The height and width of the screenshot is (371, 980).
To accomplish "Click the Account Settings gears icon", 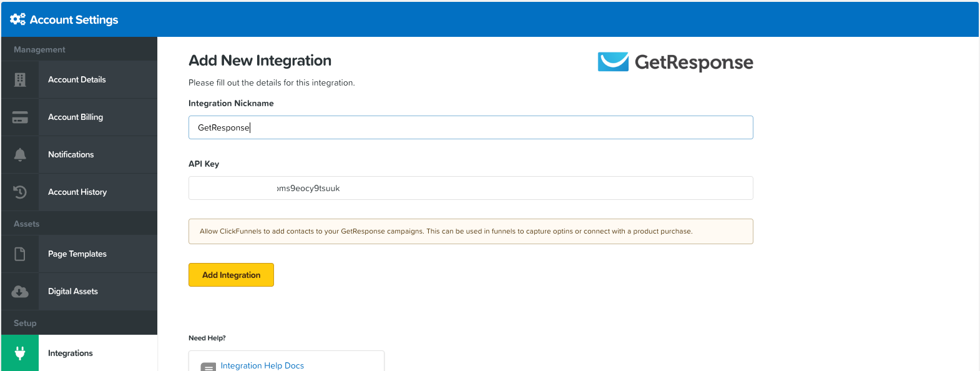I will click(x=17, y=19).
